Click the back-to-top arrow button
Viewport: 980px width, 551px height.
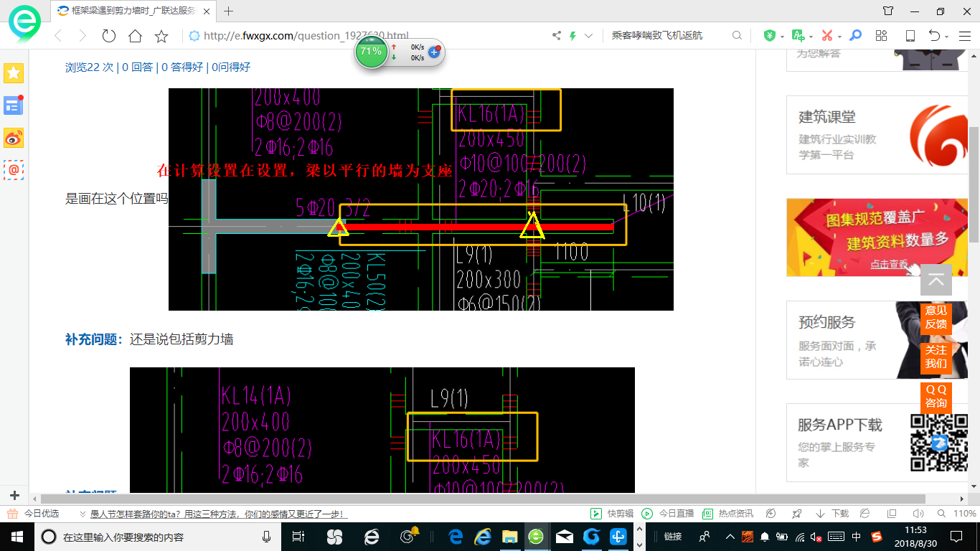tap(936, 280)
